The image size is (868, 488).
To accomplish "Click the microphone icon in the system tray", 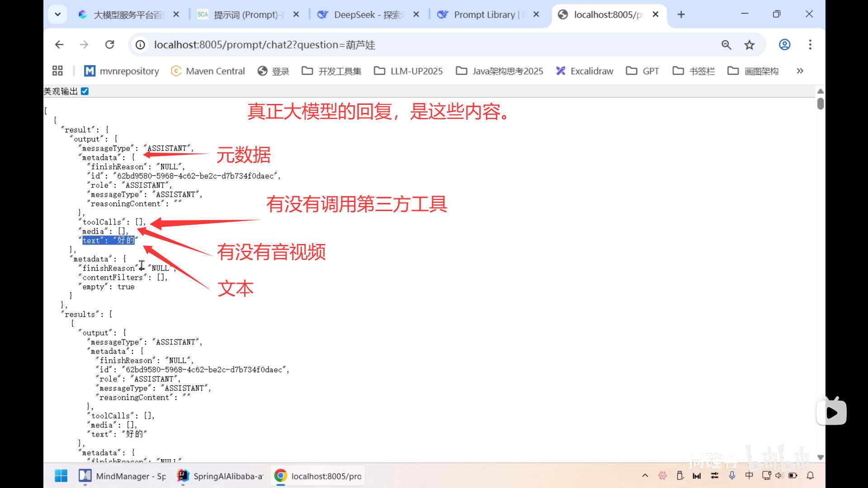I will pos(732,475).
